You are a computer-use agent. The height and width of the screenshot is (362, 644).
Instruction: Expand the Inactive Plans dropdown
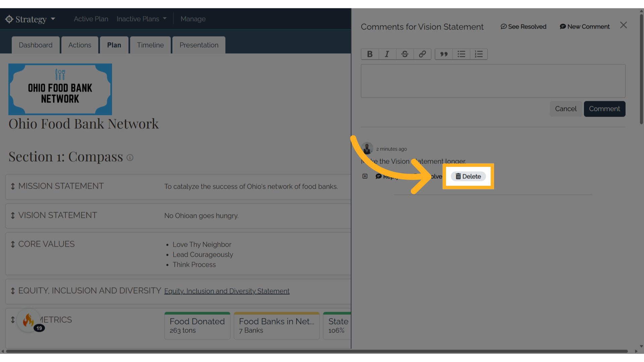[x=142, y=19]
